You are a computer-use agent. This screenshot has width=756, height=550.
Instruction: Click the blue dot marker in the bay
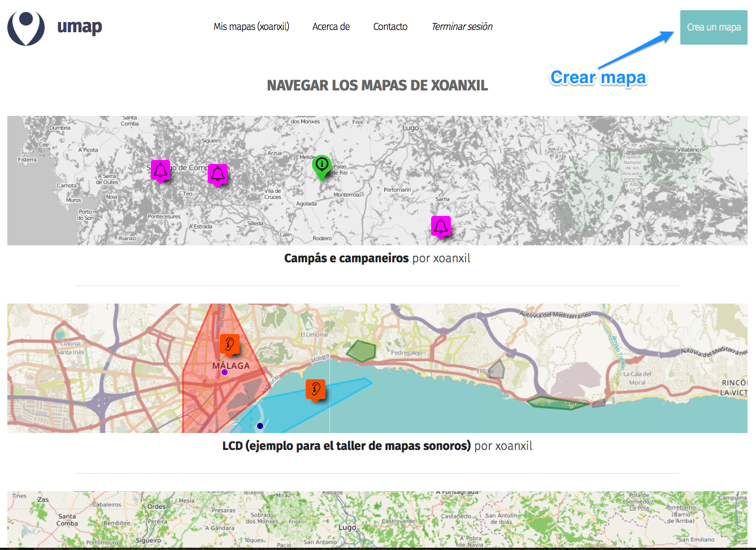click(259, 426)
